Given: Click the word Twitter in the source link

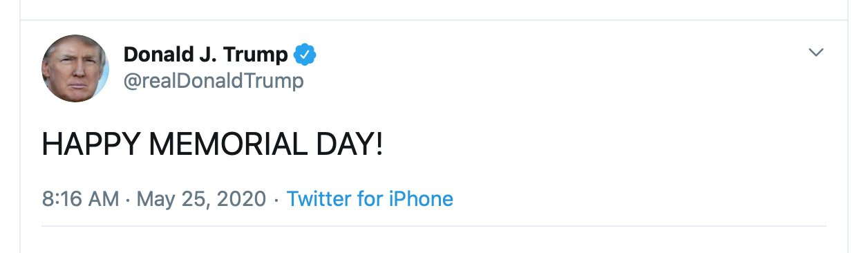Looking at the screenshot, I should coord(319,199).
